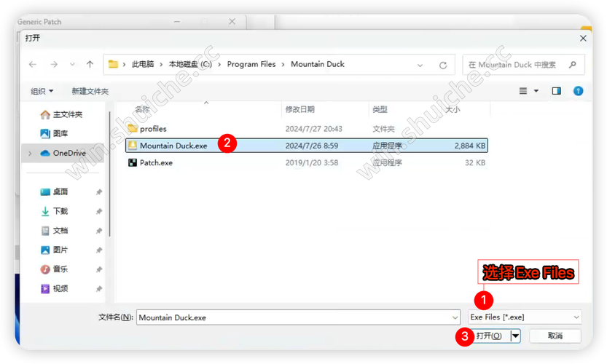Click the up one level arrow
Screen dimensions: 607x364
point(90,64)
